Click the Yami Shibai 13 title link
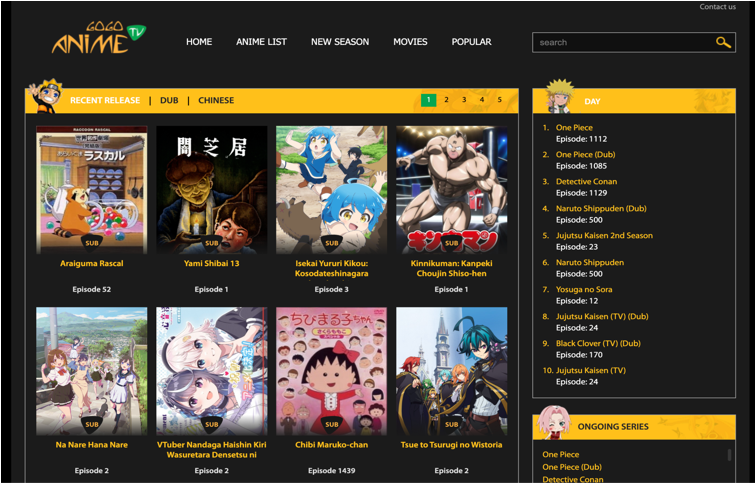 point(211,263)
